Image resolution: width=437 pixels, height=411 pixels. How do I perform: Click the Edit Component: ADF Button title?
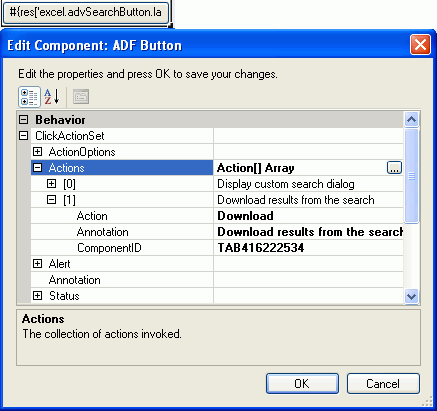(x=95, y=45)
